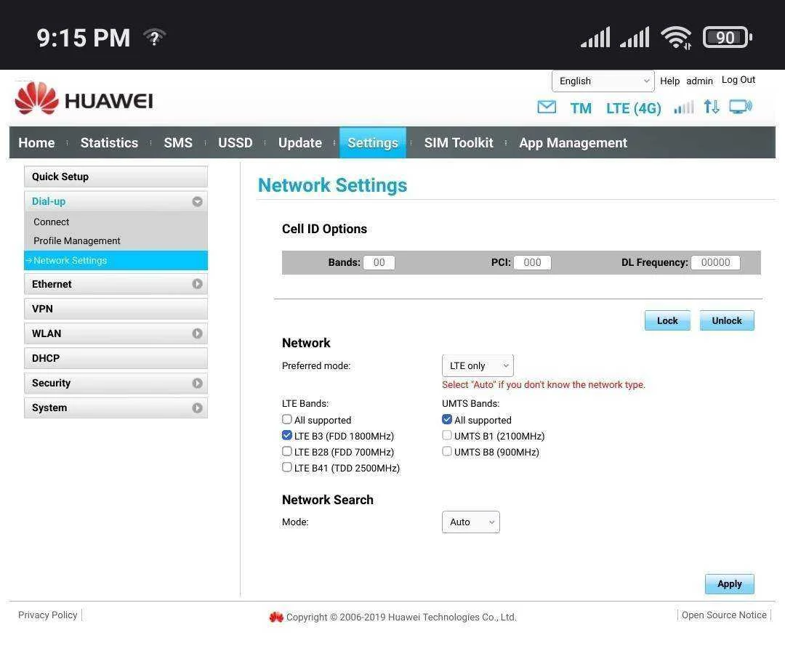785x672 pixels.
Task: Open the SIM Toolkit tab
Action: [459, 142]
